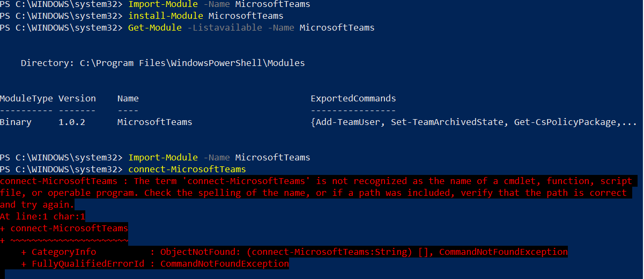Click the ExportedCommands column header
The height and width of the screenshot is (279, 644).
point(353,99)
